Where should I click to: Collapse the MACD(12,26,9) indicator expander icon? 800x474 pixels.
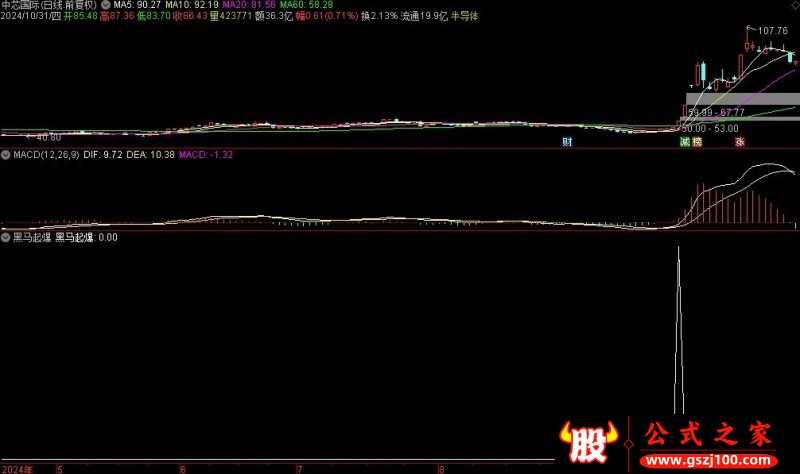6,155
